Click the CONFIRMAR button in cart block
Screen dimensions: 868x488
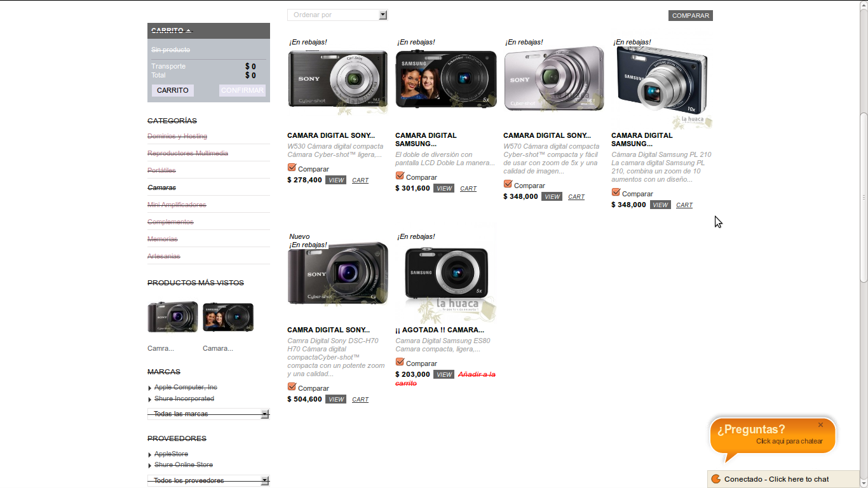[242, 90]
